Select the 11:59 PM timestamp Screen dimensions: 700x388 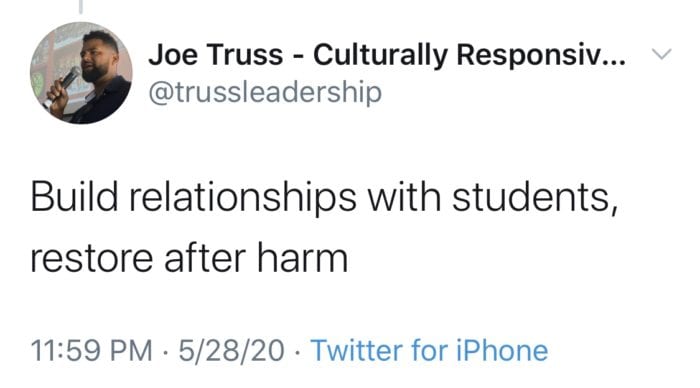(x=92, y=350)
